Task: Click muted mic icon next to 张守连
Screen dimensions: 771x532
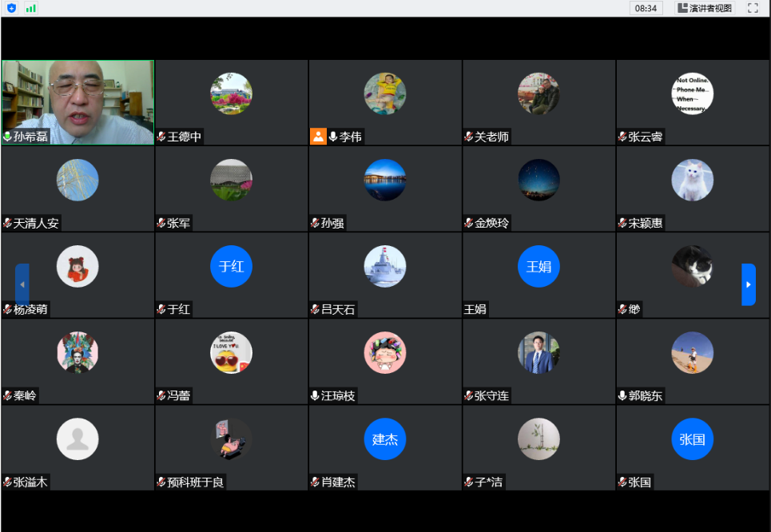Action: pos(469,395)
